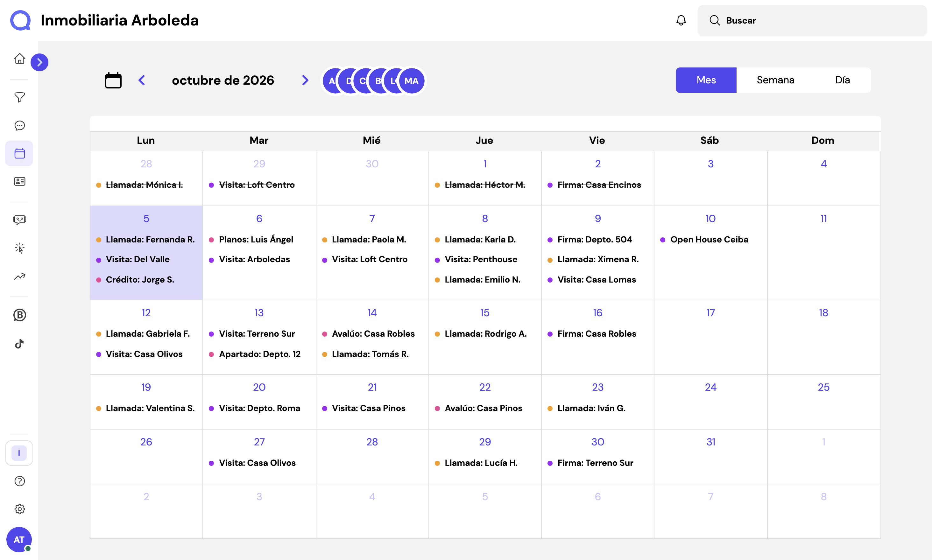Open event Avalúo: Casa Robles

368,334
